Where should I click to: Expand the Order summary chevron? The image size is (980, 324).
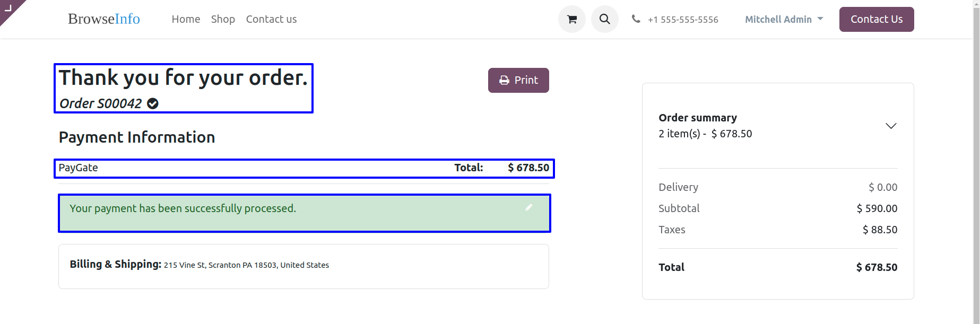[891, 126]
